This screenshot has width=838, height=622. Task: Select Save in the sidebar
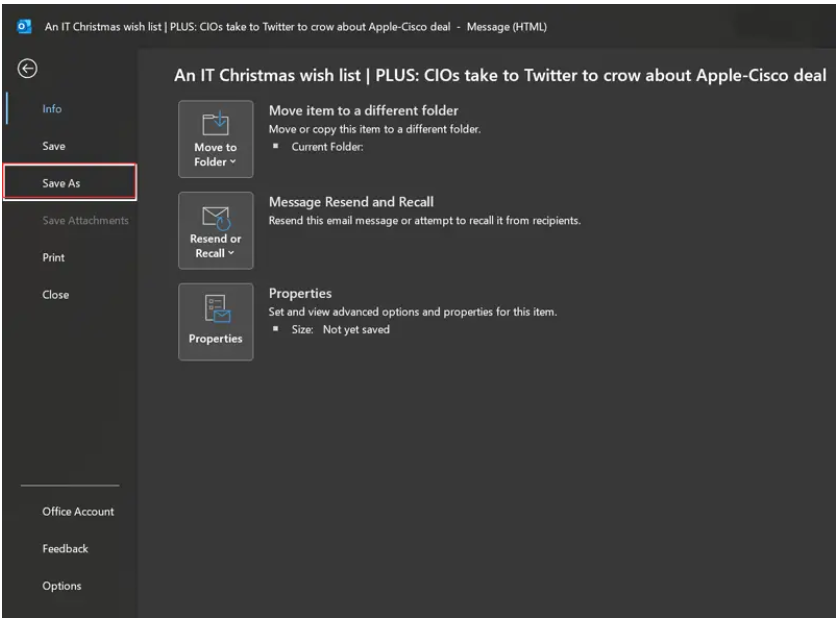[54, 146]
